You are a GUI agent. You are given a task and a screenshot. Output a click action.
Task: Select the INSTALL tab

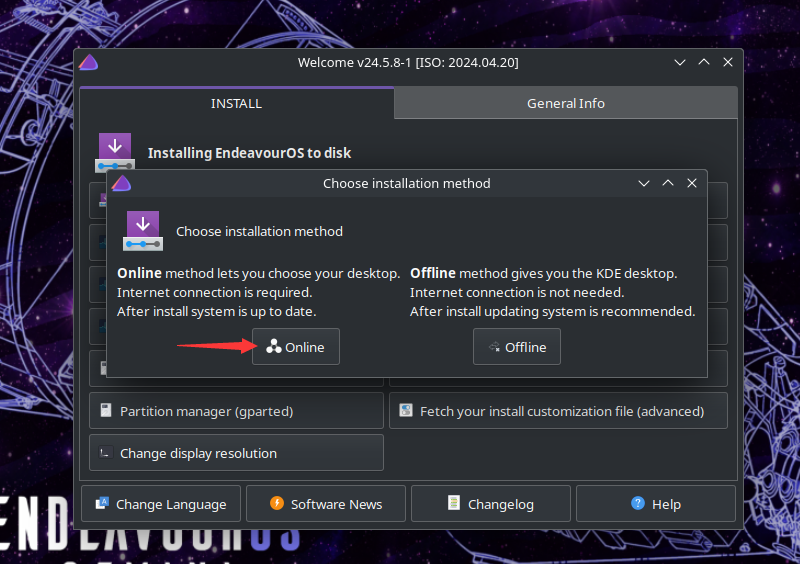(237, 103)
